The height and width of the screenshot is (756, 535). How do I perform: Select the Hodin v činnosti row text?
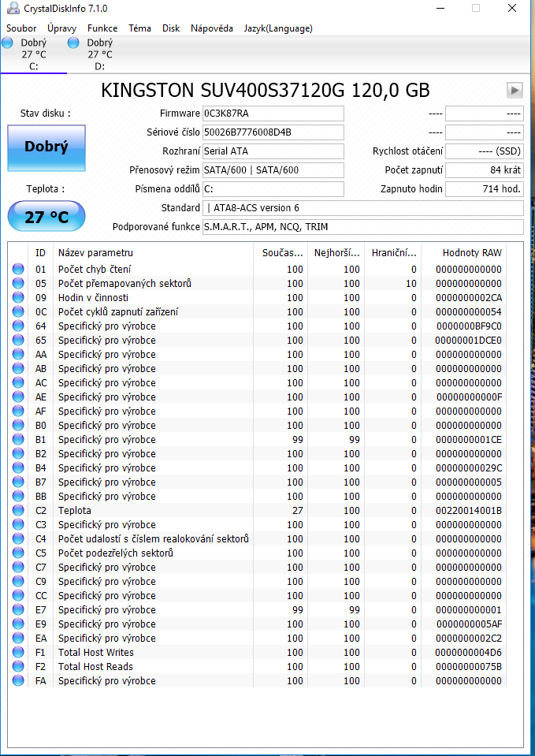point(94,297)
